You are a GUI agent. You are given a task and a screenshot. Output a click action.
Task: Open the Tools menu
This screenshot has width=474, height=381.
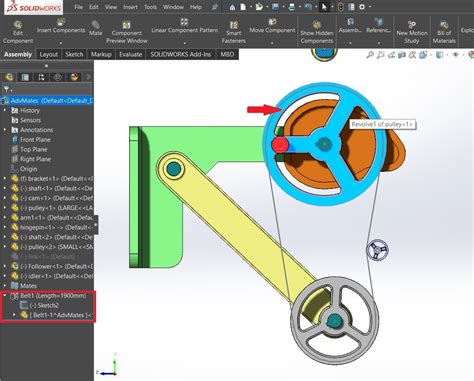150,7
